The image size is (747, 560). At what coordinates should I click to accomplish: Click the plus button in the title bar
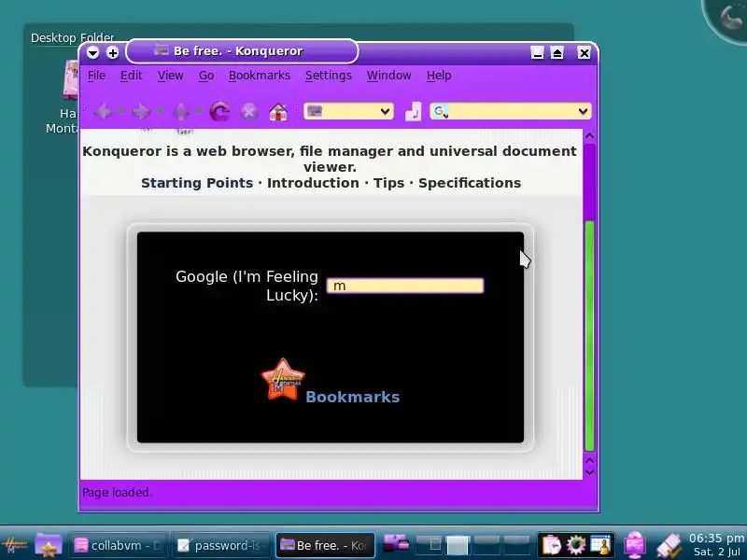[x=112, y=52]
